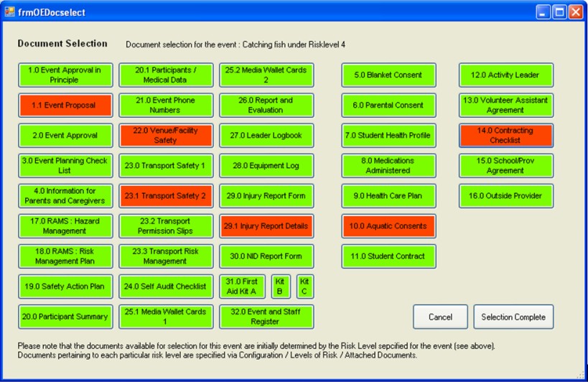Select 20.1 Participants / Medical Data

tap(166, 75)
